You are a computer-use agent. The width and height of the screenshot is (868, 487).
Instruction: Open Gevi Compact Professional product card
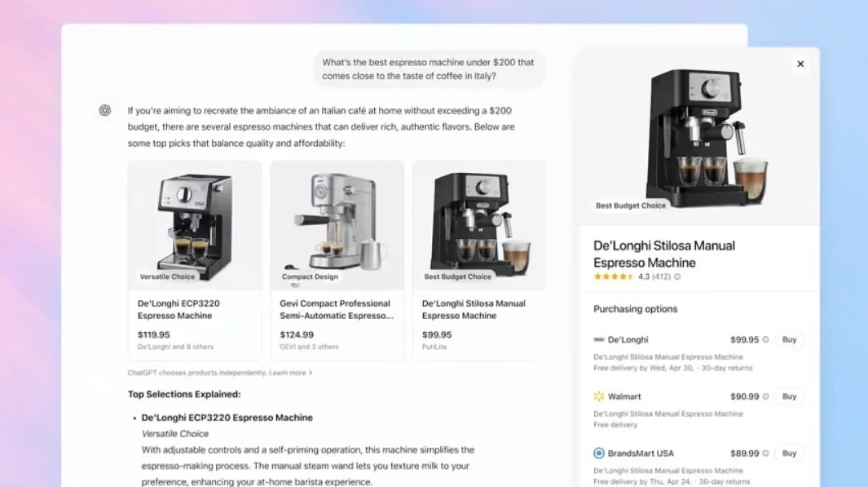click(x=337, y=260)
